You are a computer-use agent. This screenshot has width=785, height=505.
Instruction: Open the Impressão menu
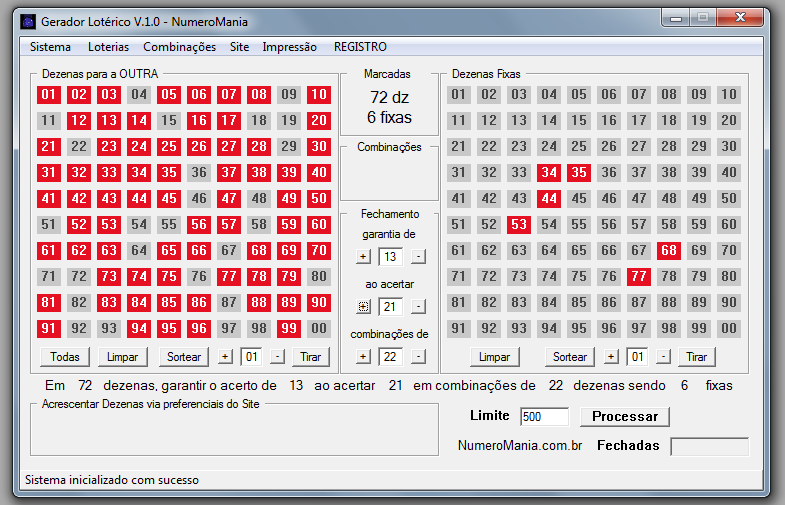289,47
